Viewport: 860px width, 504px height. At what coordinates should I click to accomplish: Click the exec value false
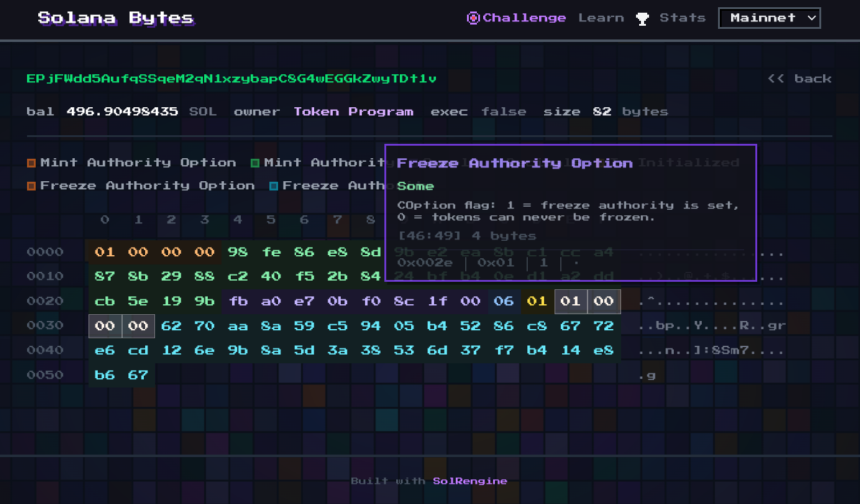pyautogui.click(x=503, y=112)
